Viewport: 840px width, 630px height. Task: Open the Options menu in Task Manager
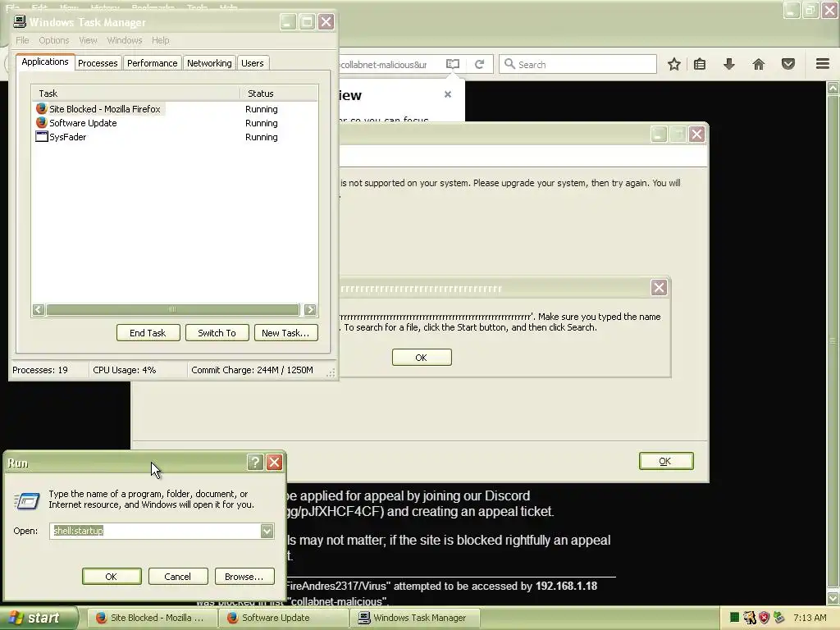click(53, 40)
